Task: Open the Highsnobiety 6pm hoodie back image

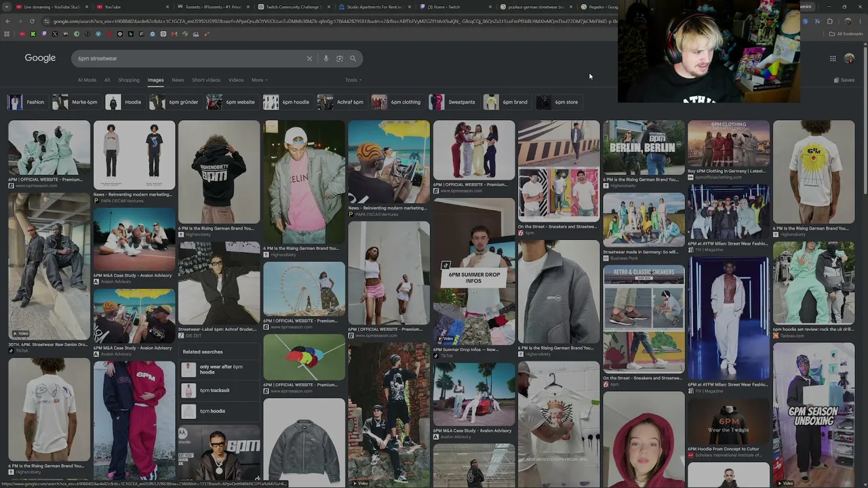Action: point(219,172)
